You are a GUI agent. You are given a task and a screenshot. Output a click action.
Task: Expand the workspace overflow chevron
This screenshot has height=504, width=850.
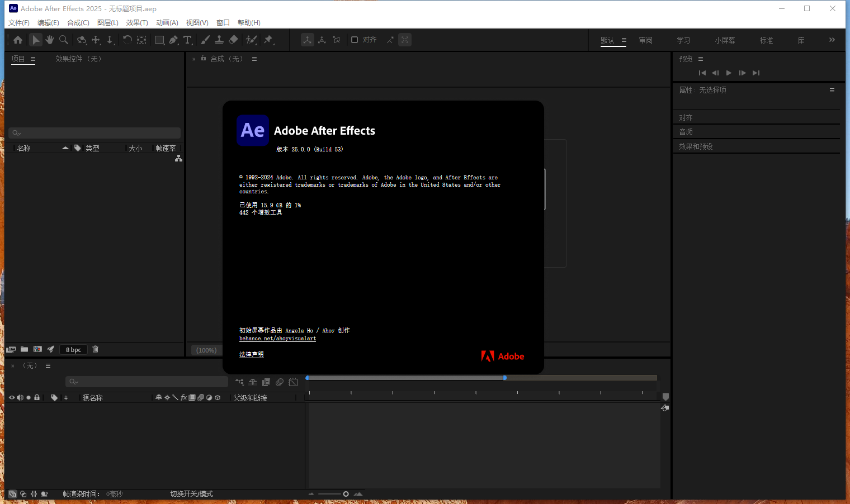click(x=832, y=40)
